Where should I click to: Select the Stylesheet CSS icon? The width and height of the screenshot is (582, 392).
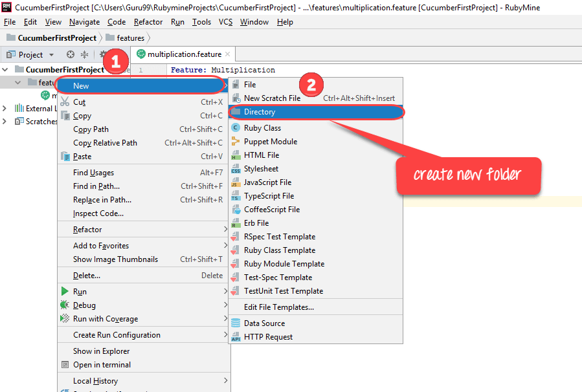click(x=236, y=169)
